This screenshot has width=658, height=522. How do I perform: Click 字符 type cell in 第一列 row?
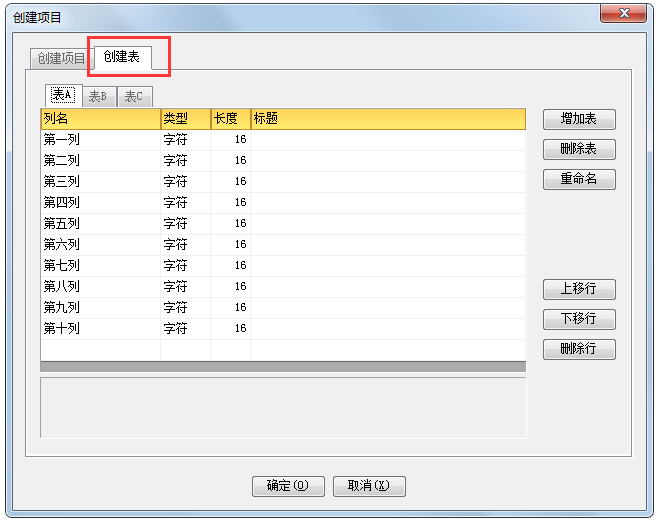pyautogui.click(x=185, y=140)
